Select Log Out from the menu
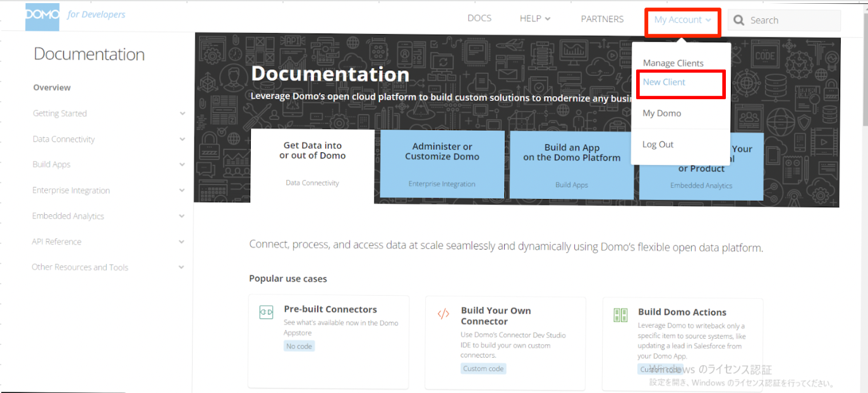Viewport: 868px width, 393px height. [658, 145]
